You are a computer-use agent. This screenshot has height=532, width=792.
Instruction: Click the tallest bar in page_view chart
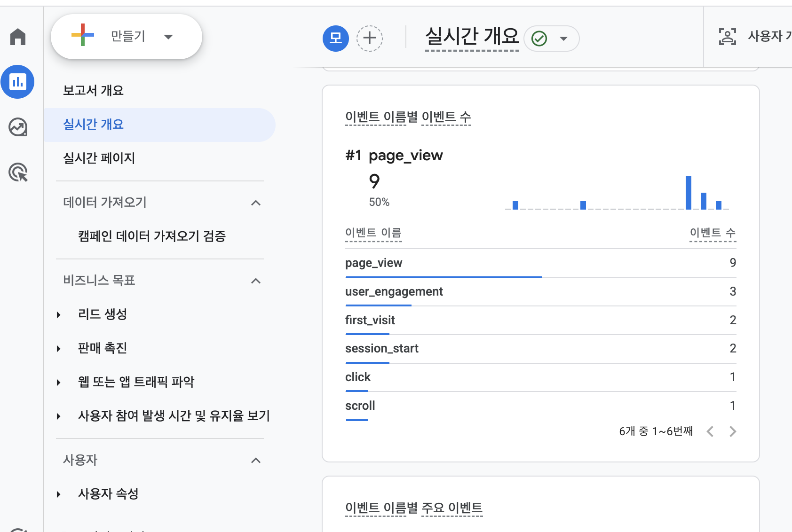(x=689, y=192)
